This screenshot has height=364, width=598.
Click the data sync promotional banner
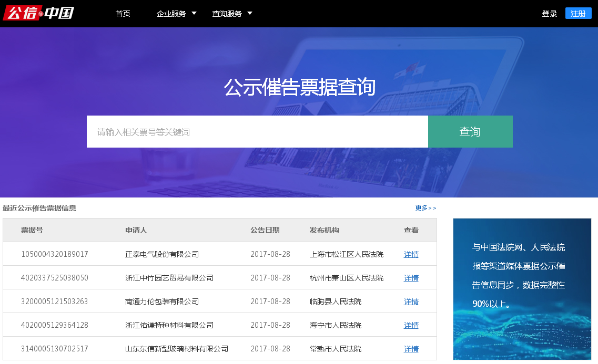522,289
